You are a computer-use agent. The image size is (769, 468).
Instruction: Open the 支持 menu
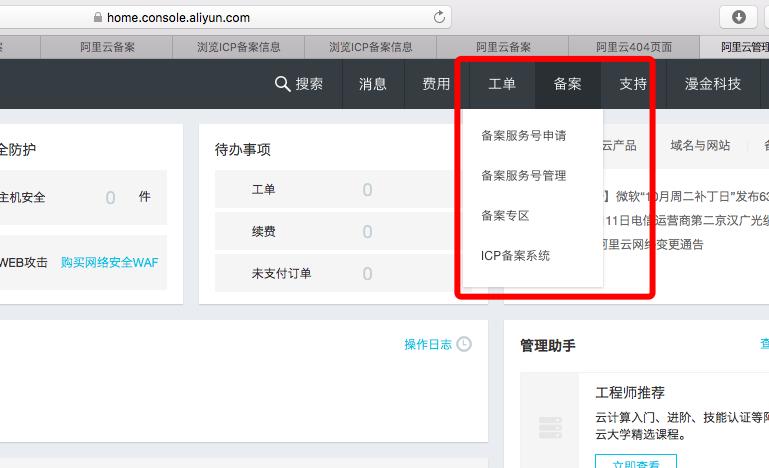click(633, 84)
